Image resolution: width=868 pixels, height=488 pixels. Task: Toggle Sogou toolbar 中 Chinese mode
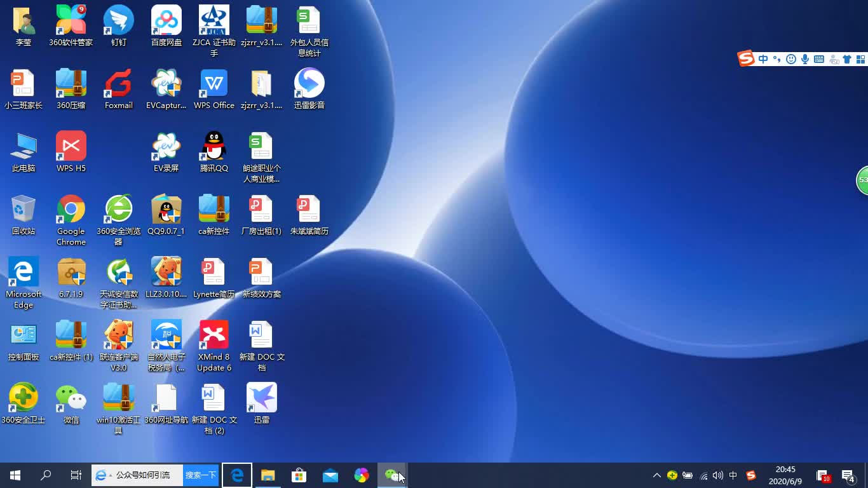point(763,59)
